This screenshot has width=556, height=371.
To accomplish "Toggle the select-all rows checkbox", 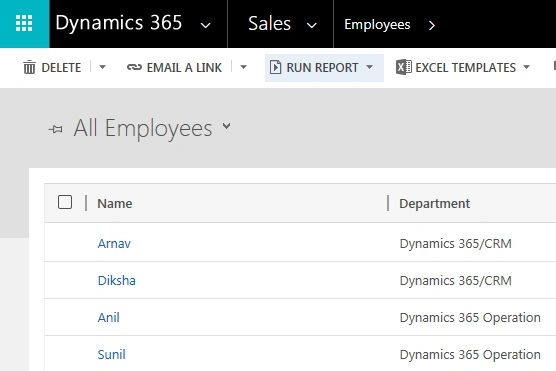I will coord(65,202).
